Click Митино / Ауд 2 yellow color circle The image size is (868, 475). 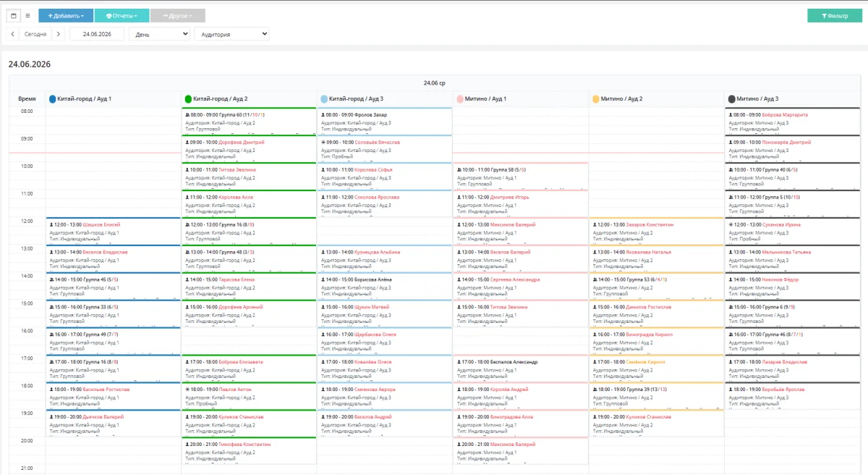(x=596, y=98)
